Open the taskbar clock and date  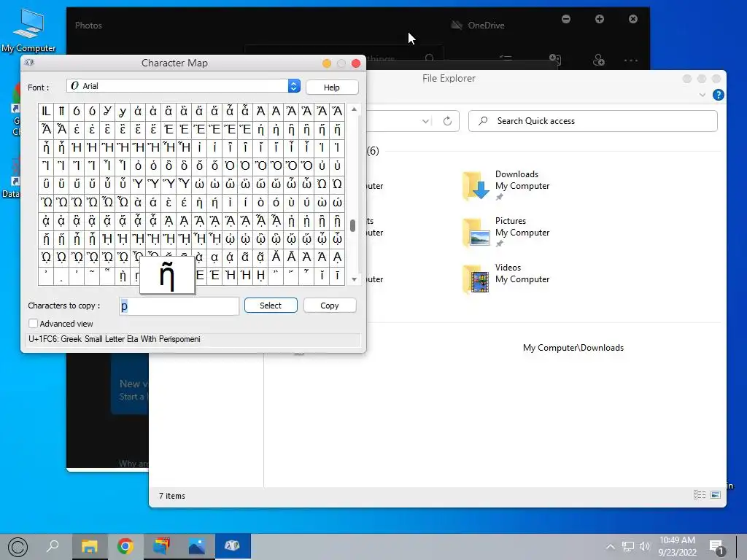[677, 546]
